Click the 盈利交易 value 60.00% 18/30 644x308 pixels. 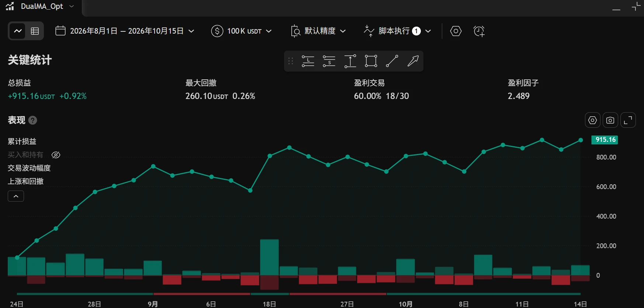tap(381, 96)
